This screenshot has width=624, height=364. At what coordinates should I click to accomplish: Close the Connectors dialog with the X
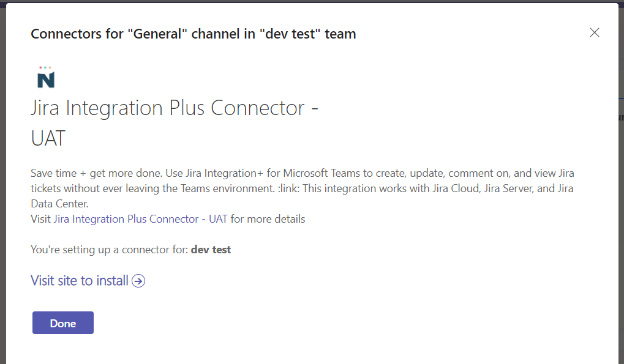[x=594, y=32]
